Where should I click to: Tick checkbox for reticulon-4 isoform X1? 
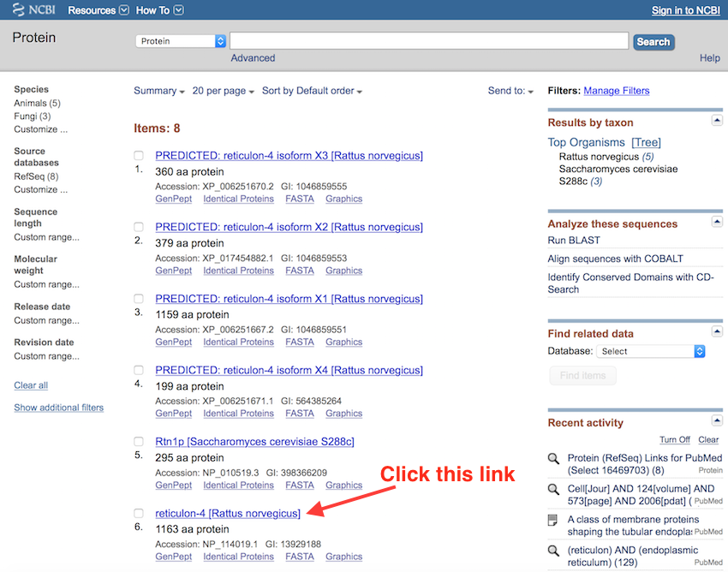pyautogui.click(x=139, y=299)
